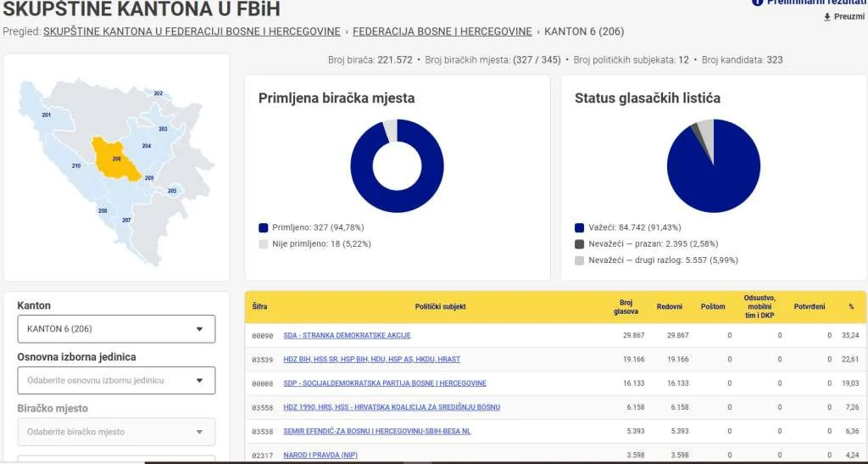The height and width of the screenshot is (464, 868).
Task: Open the Biračko mjesto dropdown
Action: [116, 432]
